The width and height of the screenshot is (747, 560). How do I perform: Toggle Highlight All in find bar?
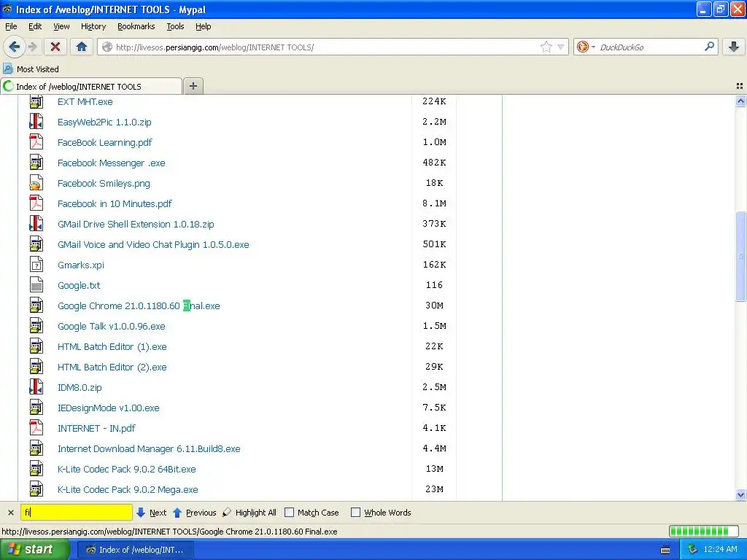pos(249,513)
